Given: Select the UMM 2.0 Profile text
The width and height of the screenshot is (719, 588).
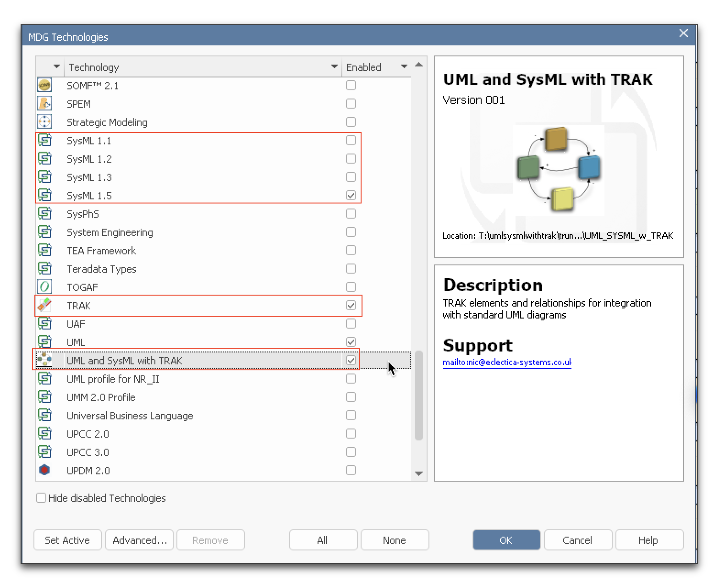Looking at the screenshot, I should 101,397.
